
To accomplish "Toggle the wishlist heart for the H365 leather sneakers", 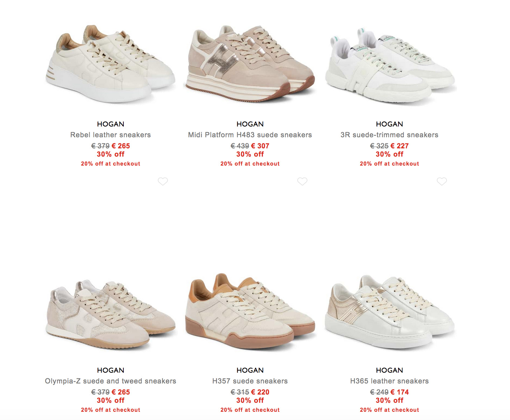I will [x=442, y=181].
